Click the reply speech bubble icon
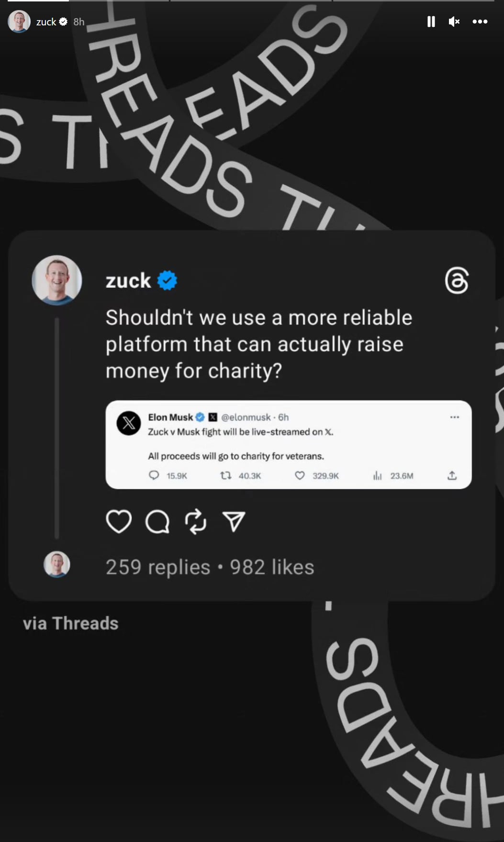Screen dimensions: 504x842 (x=157, y=521)
